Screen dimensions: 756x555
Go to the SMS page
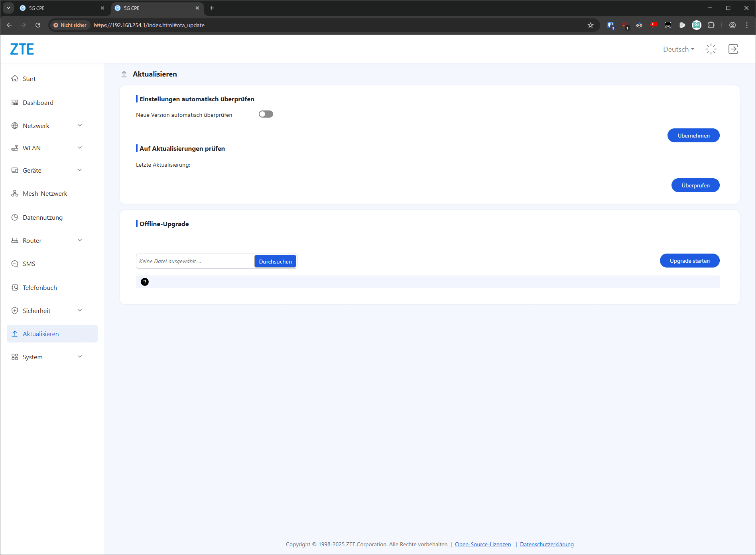(29, 264)
